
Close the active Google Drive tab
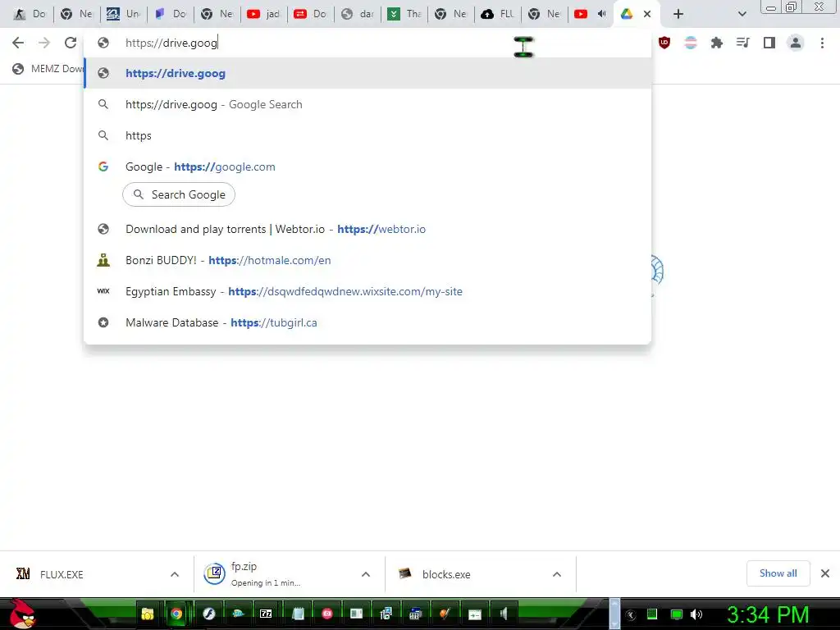(x=647, y=14)
